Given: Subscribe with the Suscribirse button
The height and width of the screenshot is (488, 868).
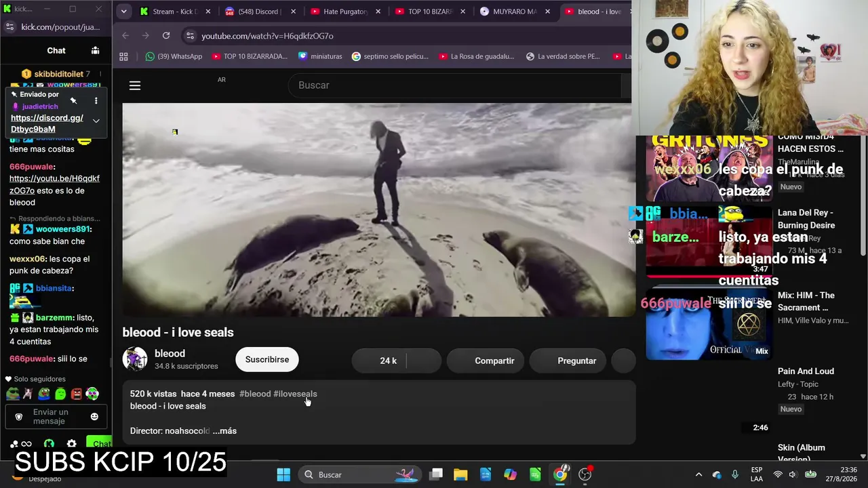Looking at the screenshot, I should (267, 359).
